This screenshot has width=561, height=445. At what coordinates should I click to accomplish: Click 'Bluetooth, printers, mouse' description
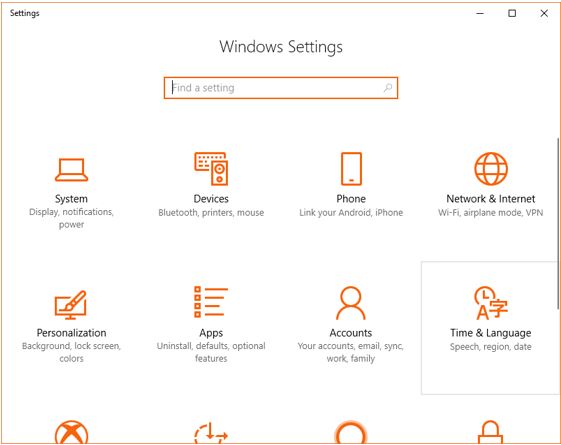click(x=211, y=213)
